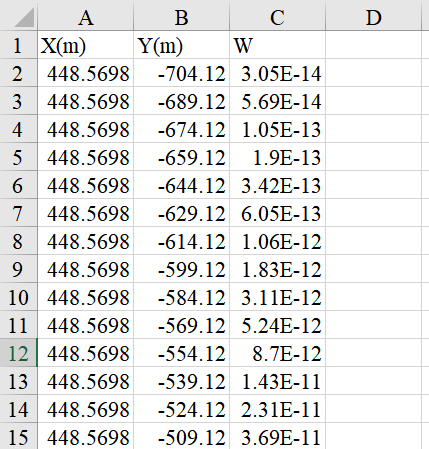
Task: Select cell with value -539.12
Action: click(x=182, y=381)
